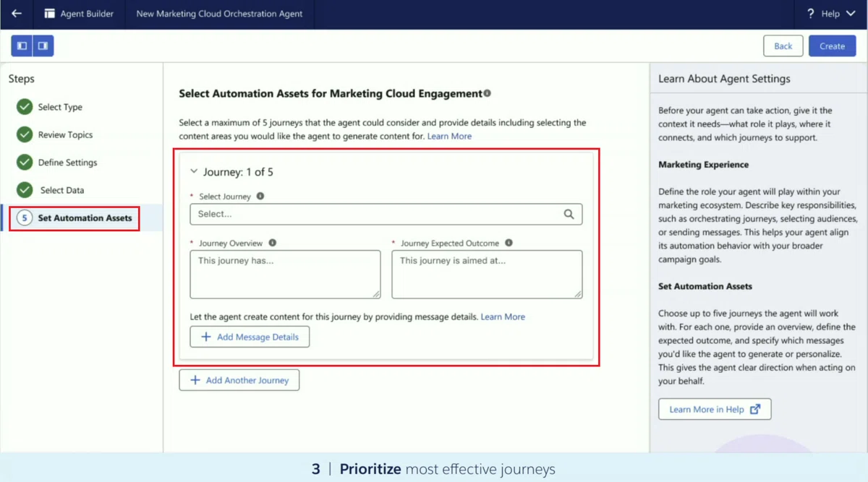Click the Set Automation Assets help heading
This screenshot has height=482, width=868.
(705, 286)
